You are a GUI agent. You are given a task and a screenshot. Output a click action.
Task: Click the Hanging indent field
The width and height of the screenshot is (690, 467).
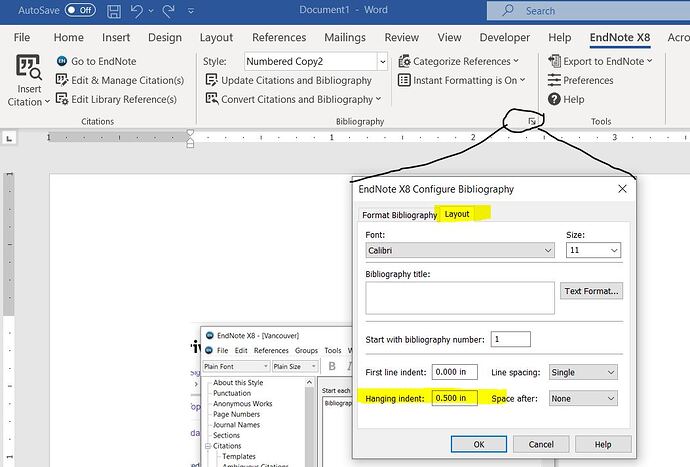point(455,398)
